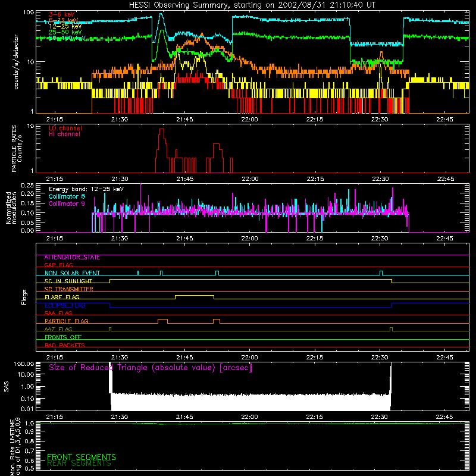Click the AAZ_FLAG label
This screenshot has width=476, height=476.
tap(58, 329)
